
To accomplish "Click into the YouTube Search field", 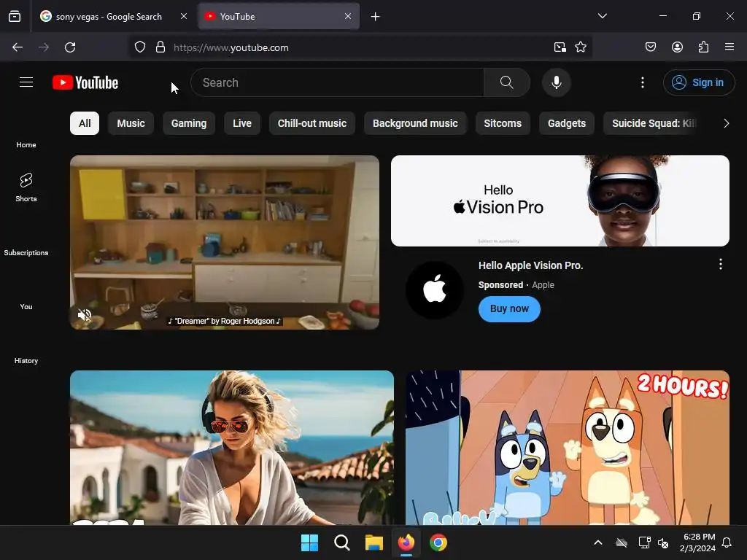I will [337, 82].
